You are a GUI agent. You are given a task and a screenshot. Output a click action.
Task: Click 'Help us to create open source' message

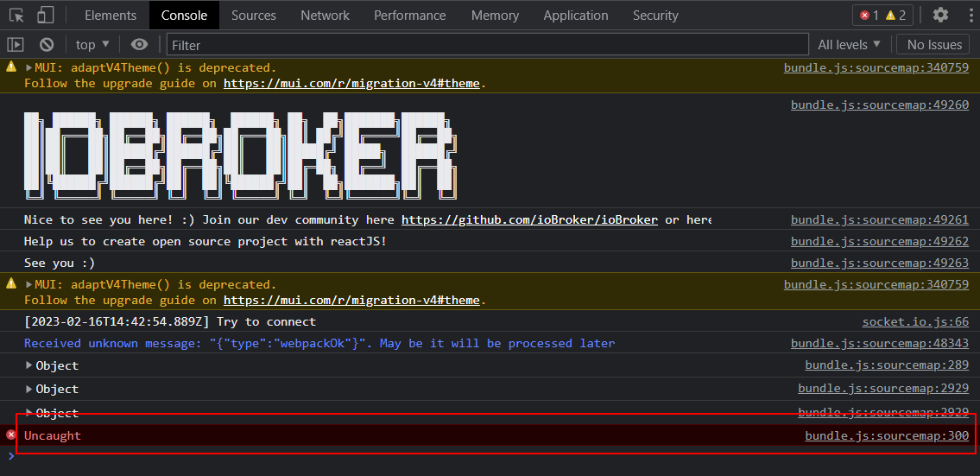pos(205,241)
